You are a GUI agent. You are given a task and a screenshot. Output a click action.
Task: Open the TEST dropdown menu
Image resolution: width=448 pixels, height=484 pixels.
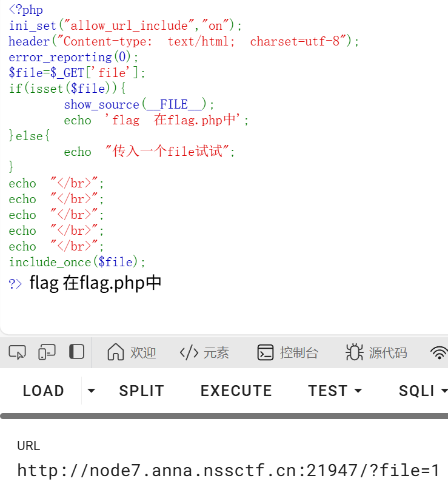point(335,391)
